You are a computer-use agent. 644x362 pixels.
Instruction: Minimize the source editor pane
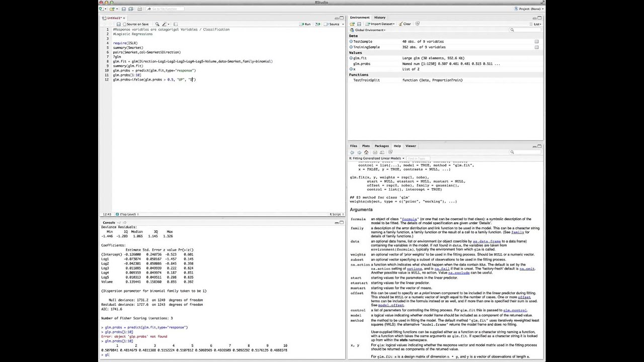tap(337, 18)
